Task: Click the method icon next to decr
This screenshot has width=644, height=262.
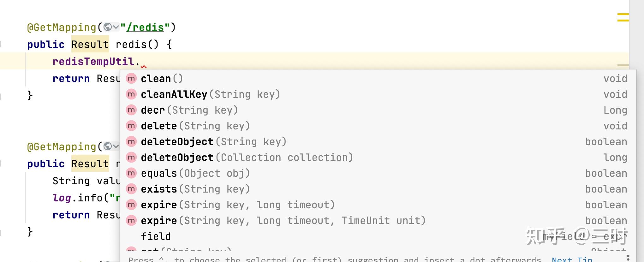Action: point(131,110)
